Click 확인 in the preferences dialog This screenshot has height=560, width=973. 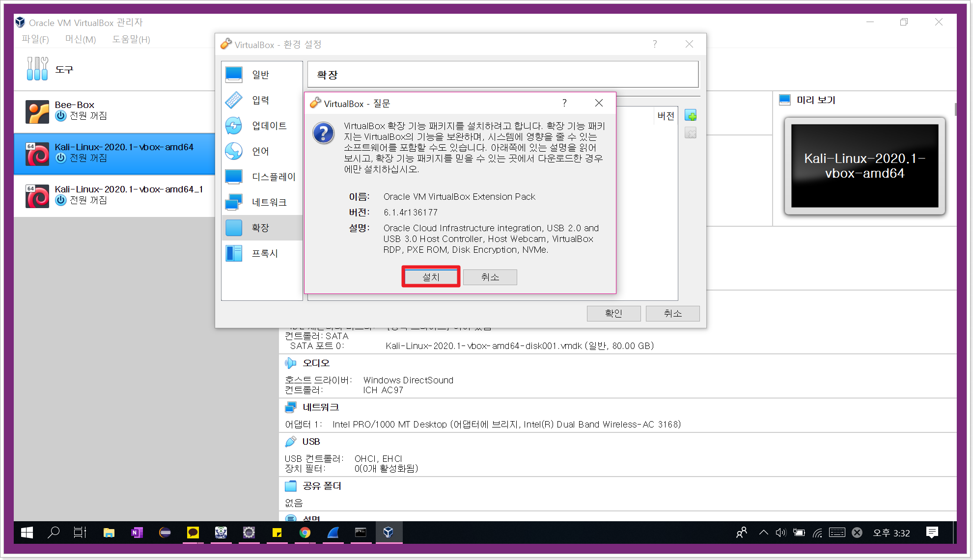pyautogui.click(x=613, y=313)
